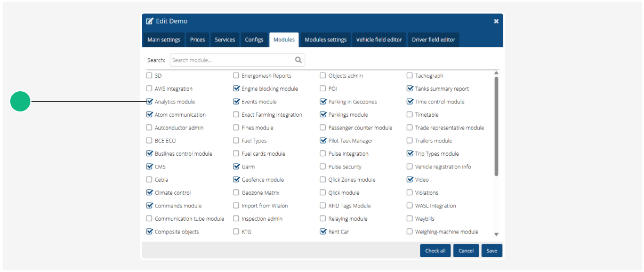Uncheck the Rent Car checkbox
644x272 pixels.
click(323, 231)
